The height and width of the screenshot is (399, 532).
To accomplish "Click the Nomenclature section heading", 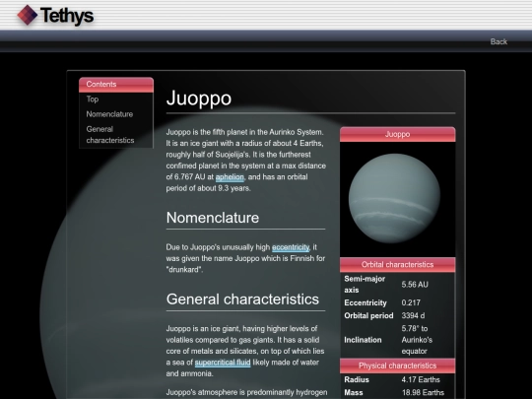I will pos(213,218).
